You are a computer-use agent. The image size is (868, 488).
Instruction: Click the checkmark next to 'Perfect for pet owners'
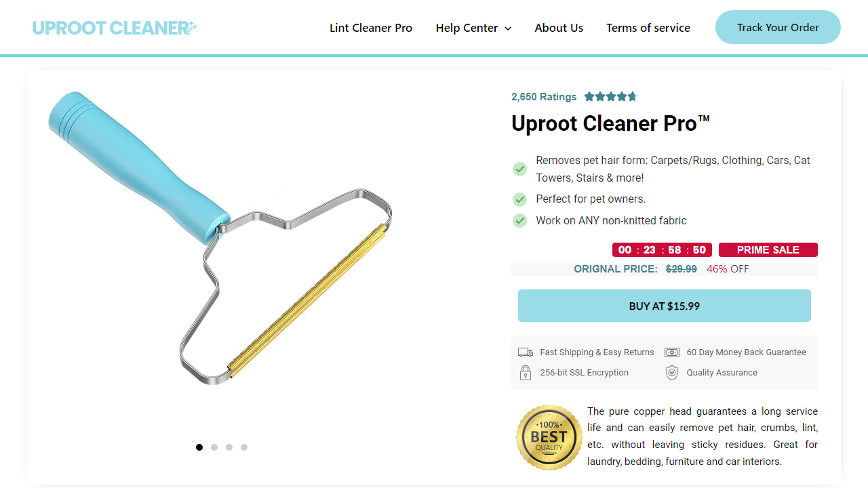pyautogui.click(x=519, y=199)
